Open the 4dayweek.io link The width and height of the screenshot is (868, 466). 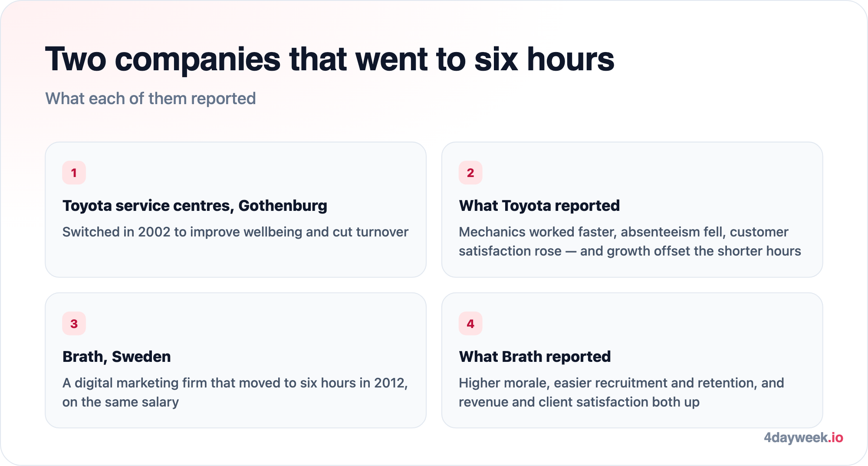click(x=803, y=437)
